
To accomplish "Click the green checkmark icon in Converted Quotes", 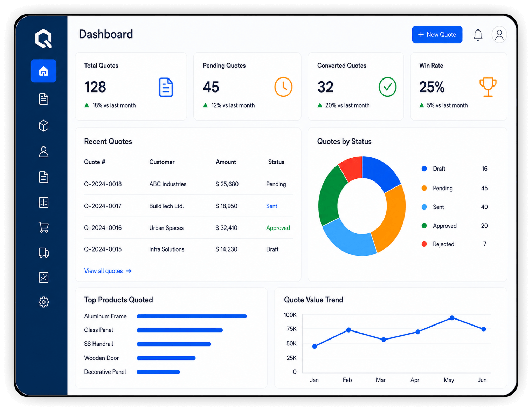I will tap(388, 87).
